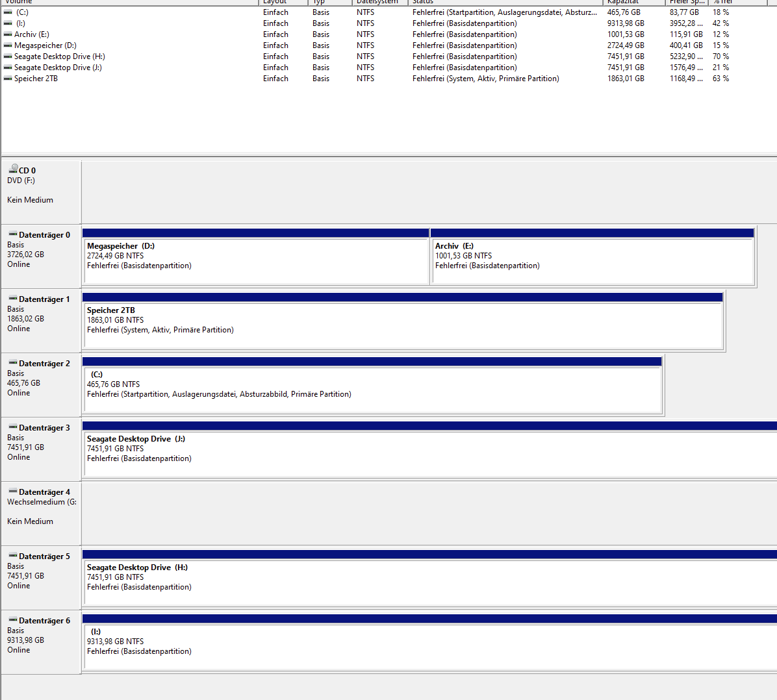Viewport: 777px width, 700px height.
Task: Click the '465,76 GB' capacity cell in volume list
Action: point(624,12)
